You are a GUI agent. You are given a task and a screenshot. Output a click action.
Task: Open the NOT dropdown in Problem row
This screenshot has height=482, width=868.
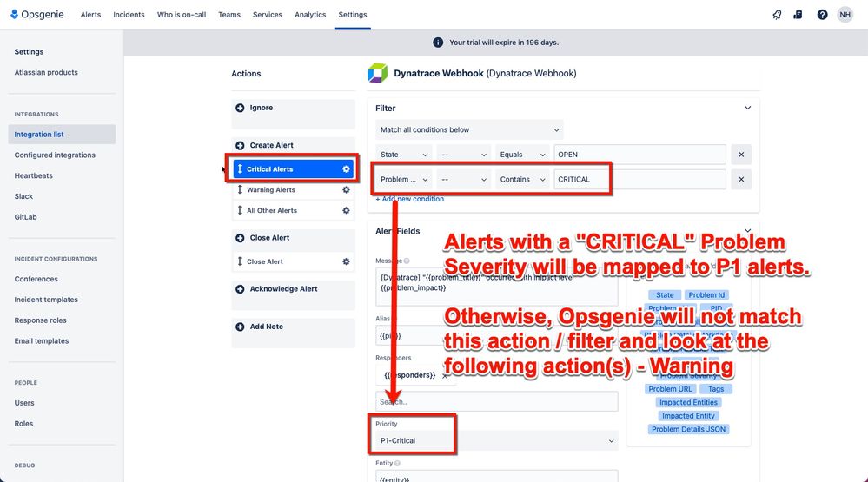point(464,179)
